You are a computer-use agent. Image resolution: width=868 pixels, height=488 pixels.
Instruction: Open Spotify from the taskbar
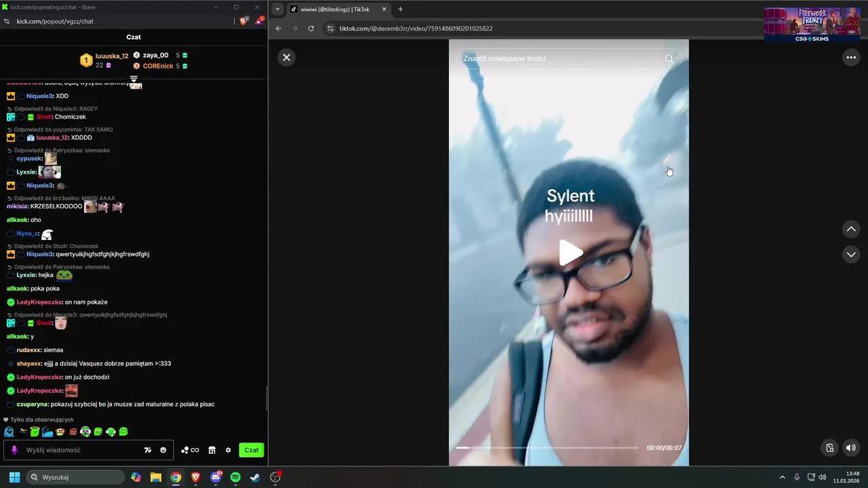235,477
